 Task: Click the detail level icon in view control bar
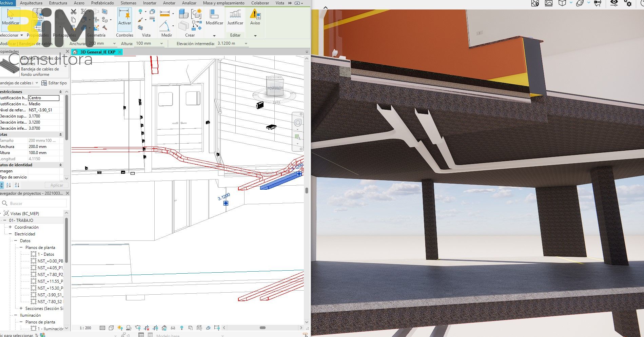tap(102, 328)
